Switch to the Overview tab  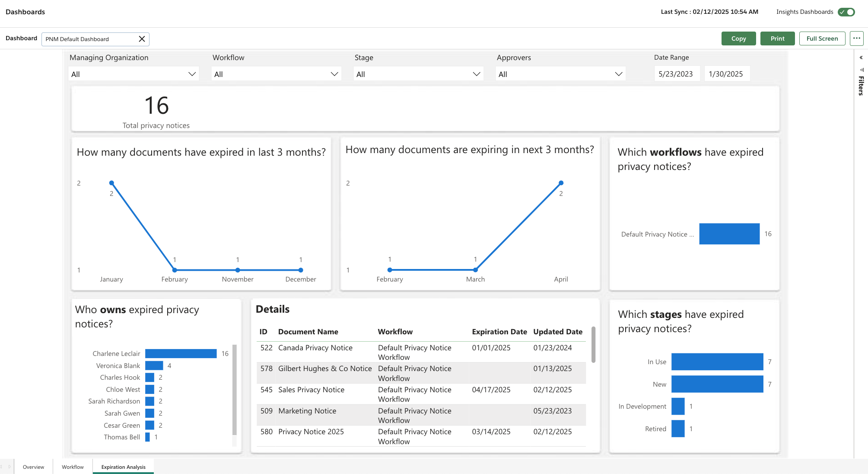click(33, 467)
